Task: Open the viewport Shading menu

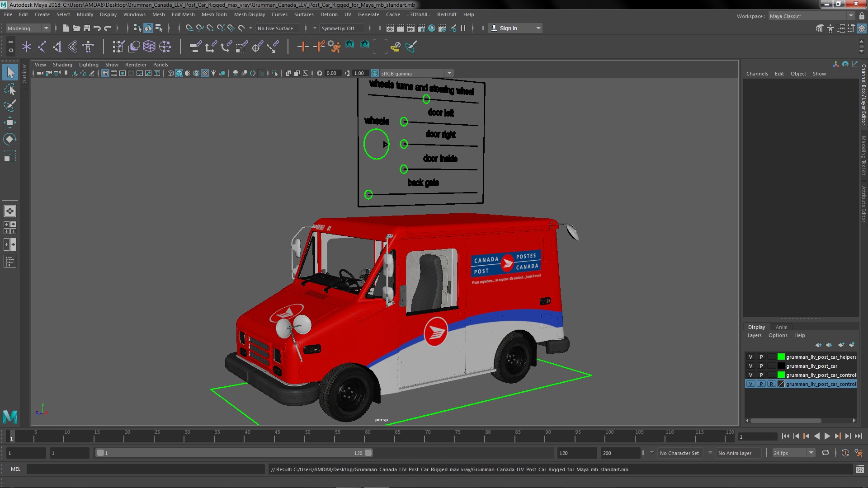Action: [62, 65]
